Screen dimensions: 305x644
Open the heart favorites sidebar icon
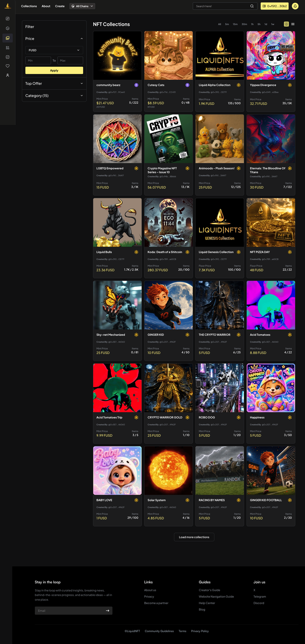(8, 66)
